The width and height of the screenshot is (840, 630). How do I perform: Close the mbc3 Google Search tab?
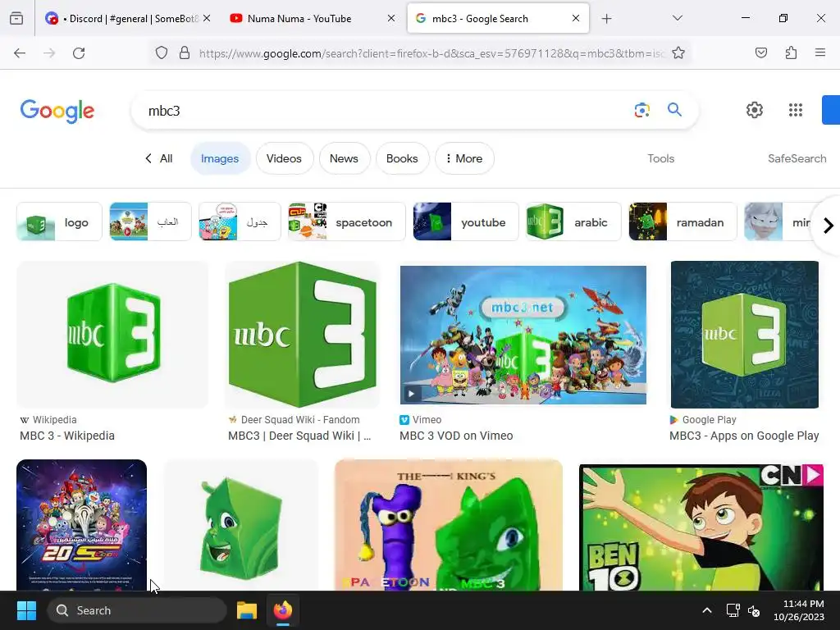[575, 19]
